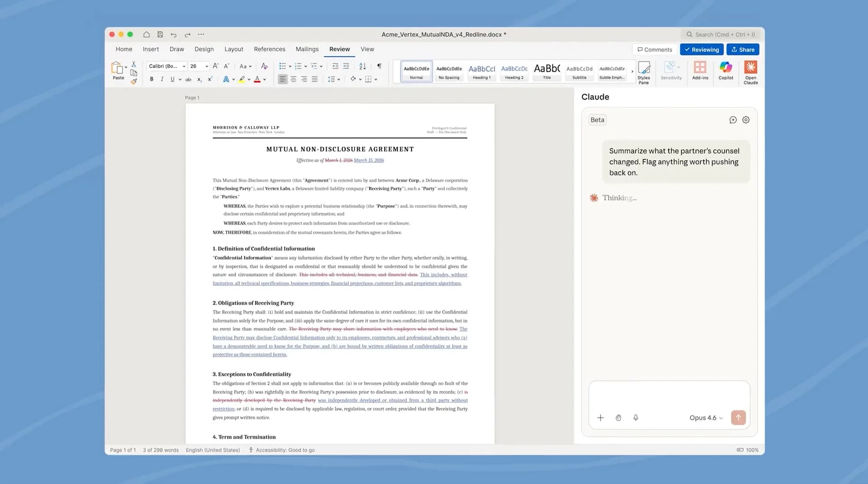Click the Open Claude icon
The width and height of the screenshot is (868, 484).
tap(750, 71)
